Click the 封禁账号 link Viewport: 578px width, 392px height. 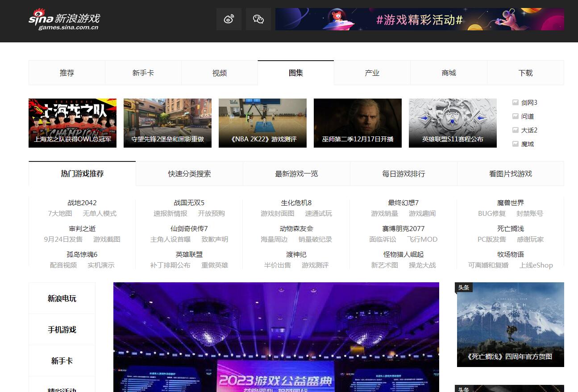[x=530, y=214]
